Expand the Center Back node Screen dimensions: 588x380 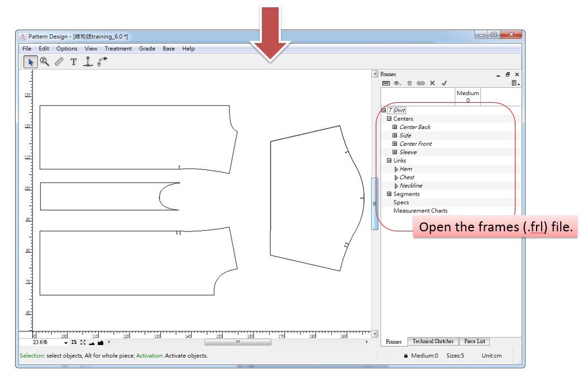(395, 127)
